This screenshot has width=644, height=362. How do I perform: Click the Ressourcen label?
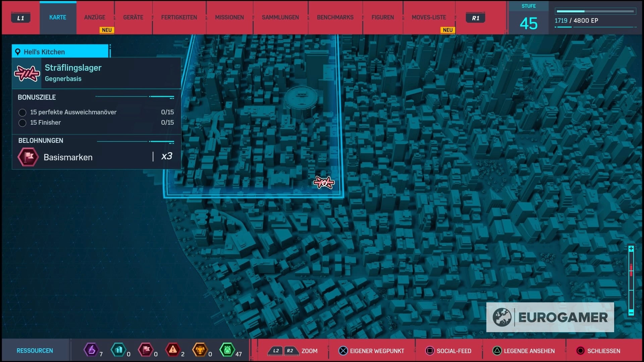click(x=35, y=351)
